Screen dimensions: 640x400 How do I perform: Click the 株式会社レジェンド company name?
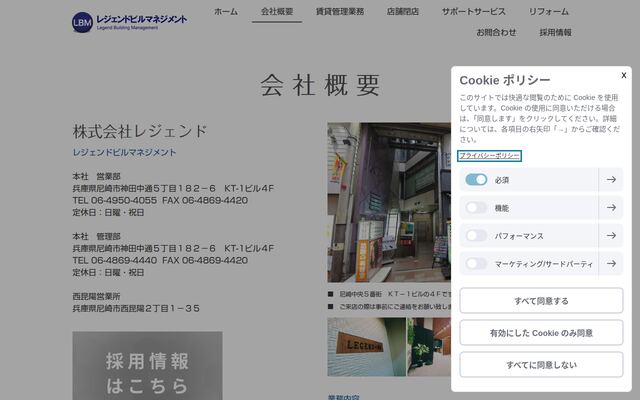pyautogui.click(x=140, y=131)
